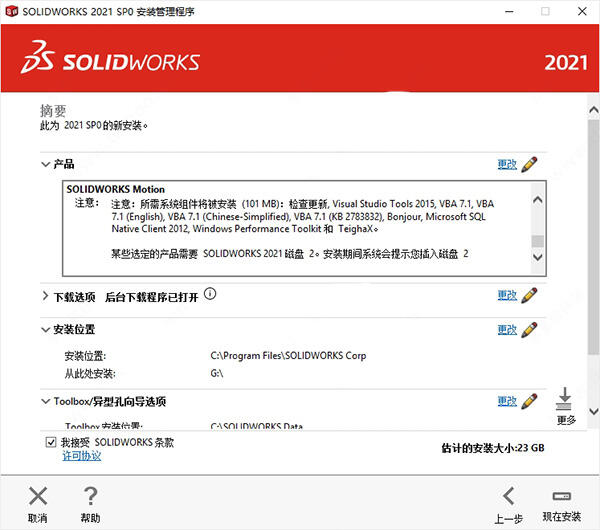The image size is (600, 530).
Task: Click the G:\ install source value
Action: pyautogui.click(x=217, y=373)
